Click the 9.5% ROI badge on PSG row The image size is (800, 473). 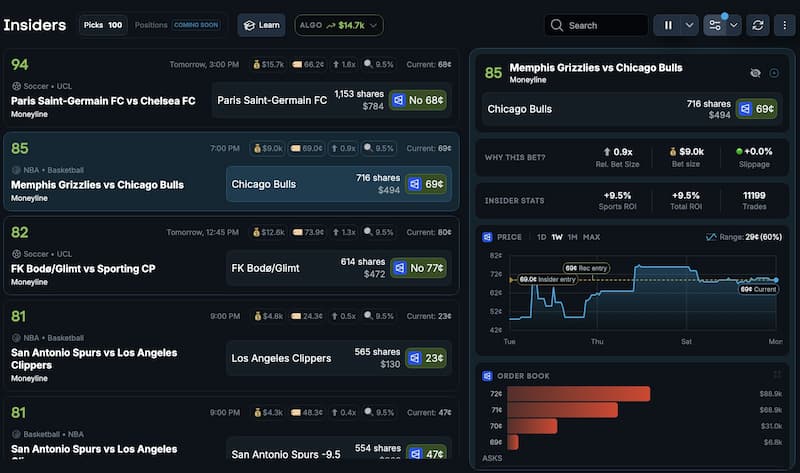pos(379,64)
